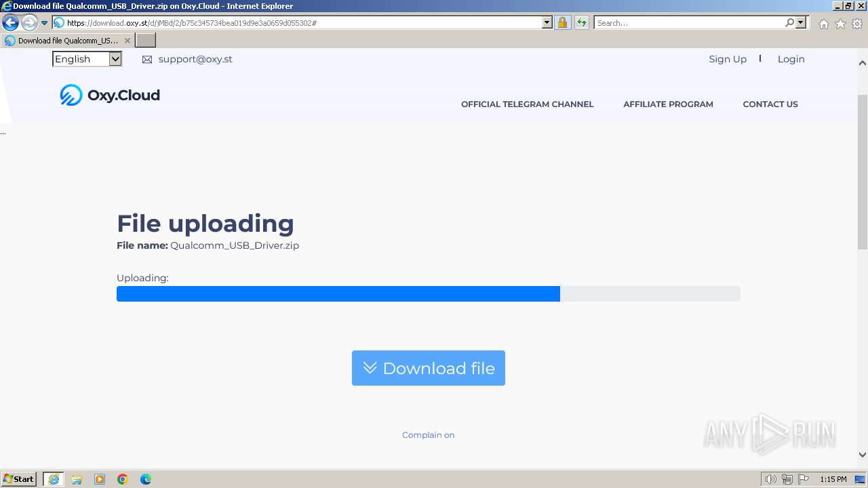Click the security lock icon

(x=562, y=23)
